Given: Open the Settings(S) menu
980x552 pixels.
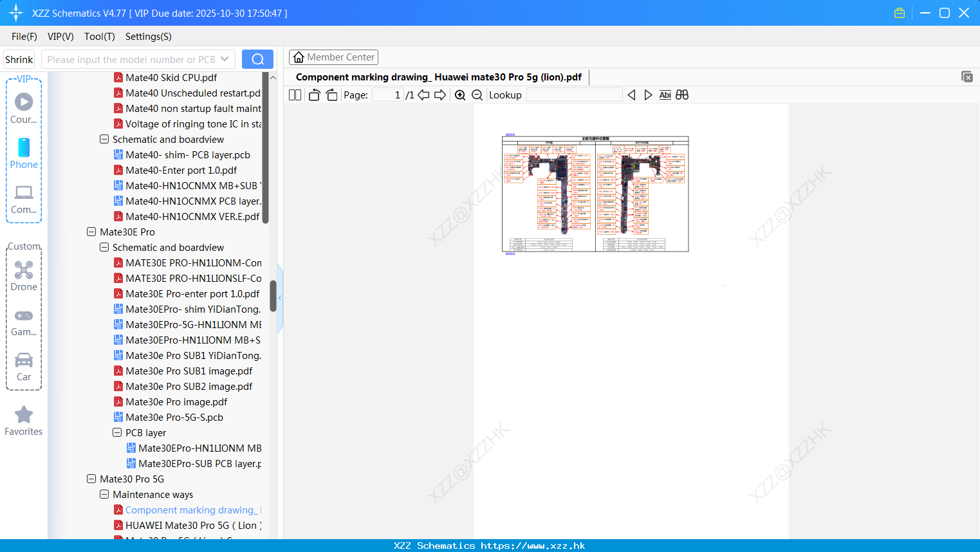Looking at the screenshot, I should 149,37.
